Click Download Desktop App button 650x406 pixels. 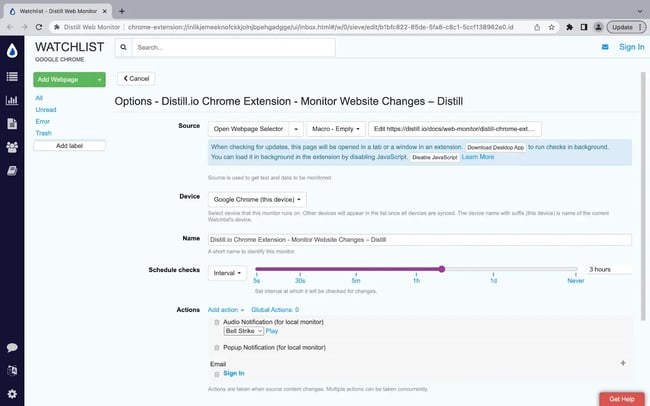495,147
